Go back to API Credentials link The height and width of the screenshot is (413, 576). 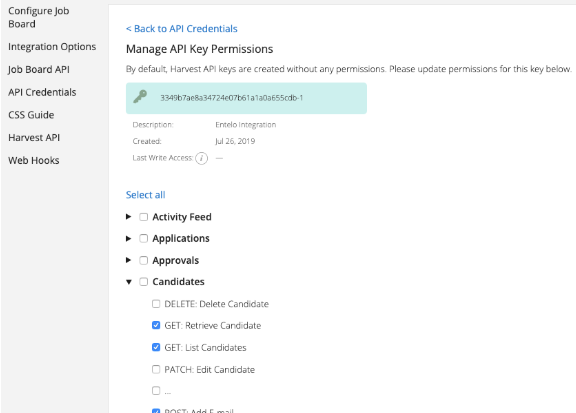pyautogui.click(x=181, y=29)
